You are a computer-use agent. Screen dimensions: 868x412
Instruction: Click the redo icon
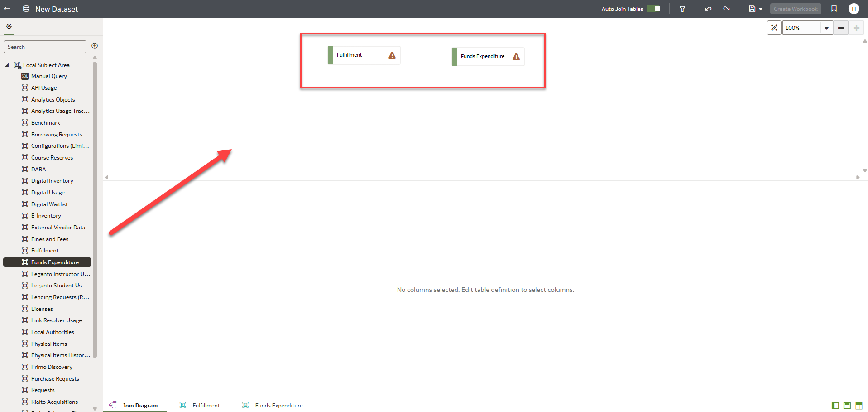pos(726,9)
